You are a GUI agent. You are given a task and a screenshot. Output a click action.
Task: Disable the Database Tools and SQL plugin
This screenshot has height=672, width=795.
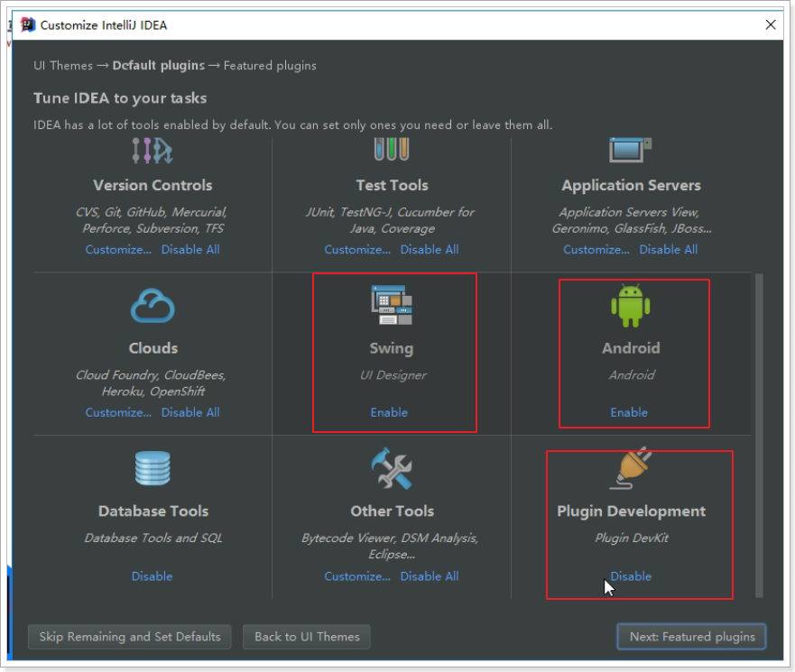coord(152,576)
